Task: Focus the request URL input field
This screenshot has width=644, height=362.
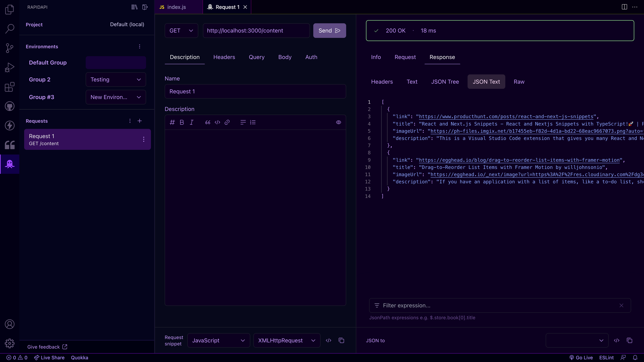Action: [256, 31]
